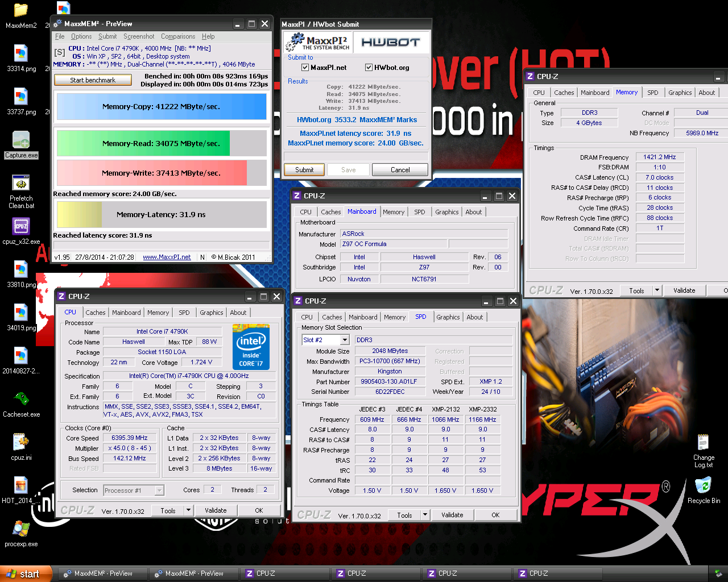Image resolution: width=728 pixels, height=582 pixels.
Task: Expand Tools dropdown arrow in Memory window
Action: coord(657,290)
